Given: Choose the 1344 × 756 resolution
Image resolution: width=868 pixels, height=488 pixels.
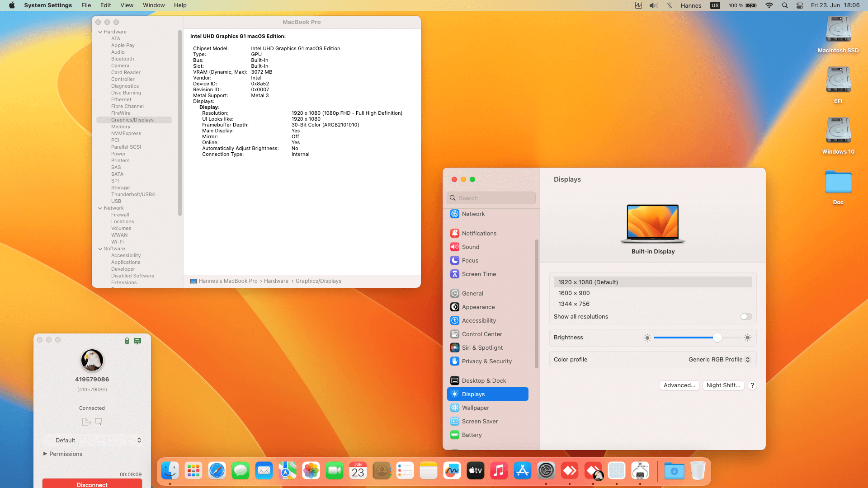Looking at the screenshot, I should [x=574, y=304].
